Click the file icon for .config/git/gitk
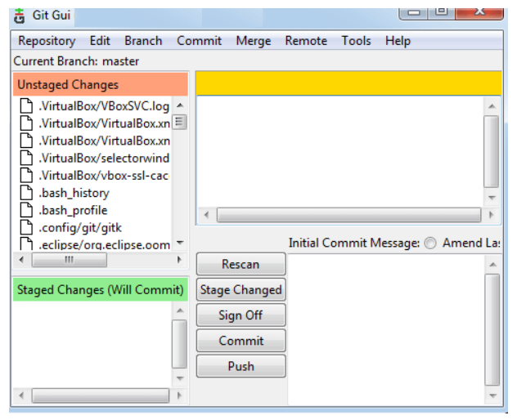The width and height of the screenshot is (517, 420). [x=26, y=227]
